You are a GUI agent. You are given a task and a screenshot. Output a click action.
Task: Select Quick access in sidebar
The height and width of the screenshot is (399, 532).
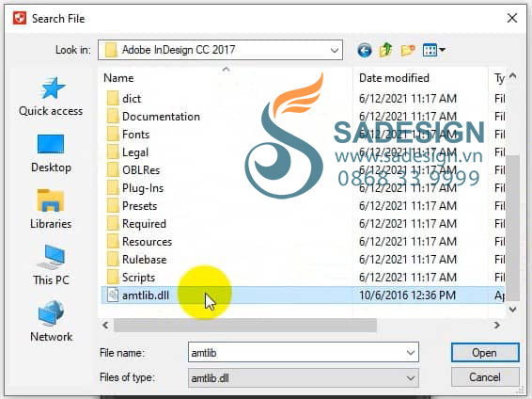pos(51,97)
